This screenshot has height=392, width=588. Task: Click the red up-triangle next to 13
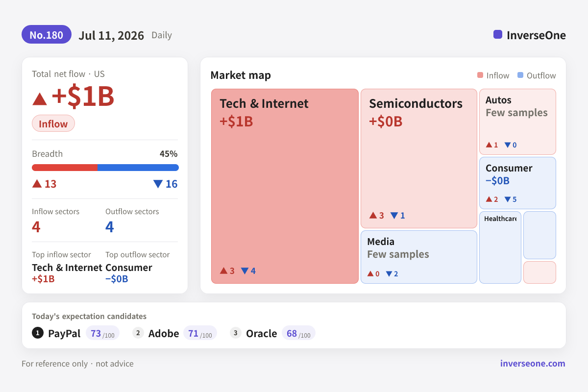pyautogui.click(x=37, y=184)
